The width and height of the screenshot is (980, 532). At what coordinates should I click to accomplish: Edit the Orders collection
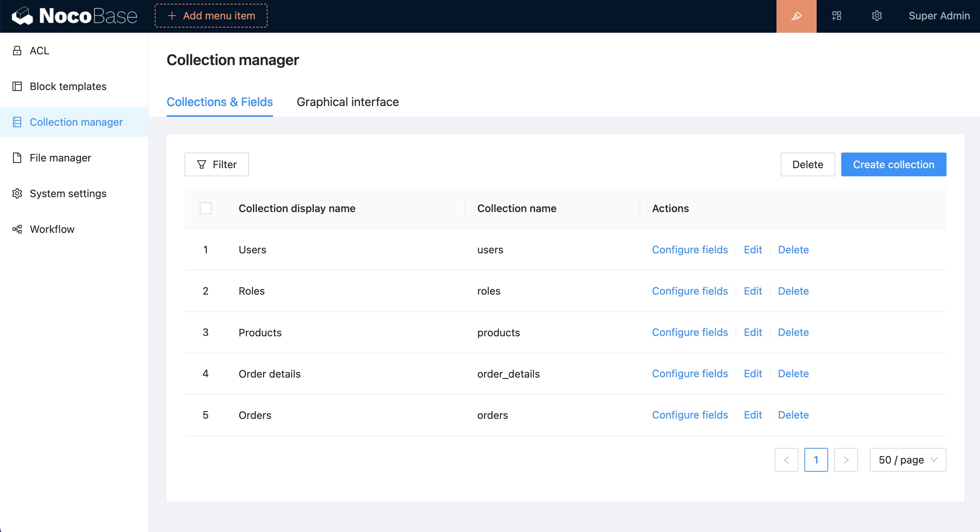753,415
